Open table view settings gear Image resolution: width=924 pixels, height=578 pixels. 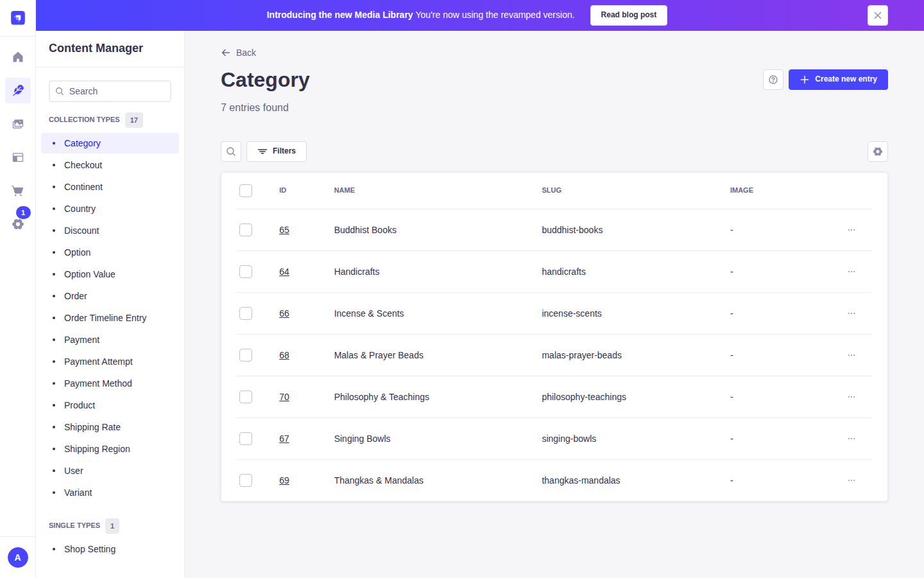tap(878, 152)
